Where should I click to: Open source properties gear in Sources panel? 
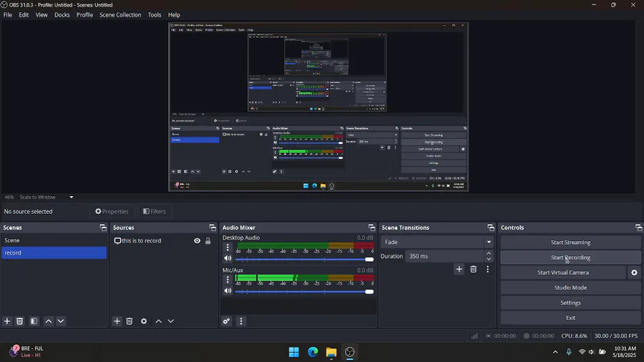pos(144,321)
